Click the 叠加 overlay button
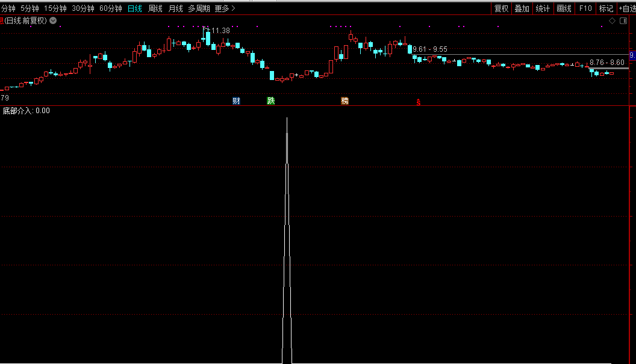This screenshot has height=364, width=636. pyautogui.click(x=522, y=8)
